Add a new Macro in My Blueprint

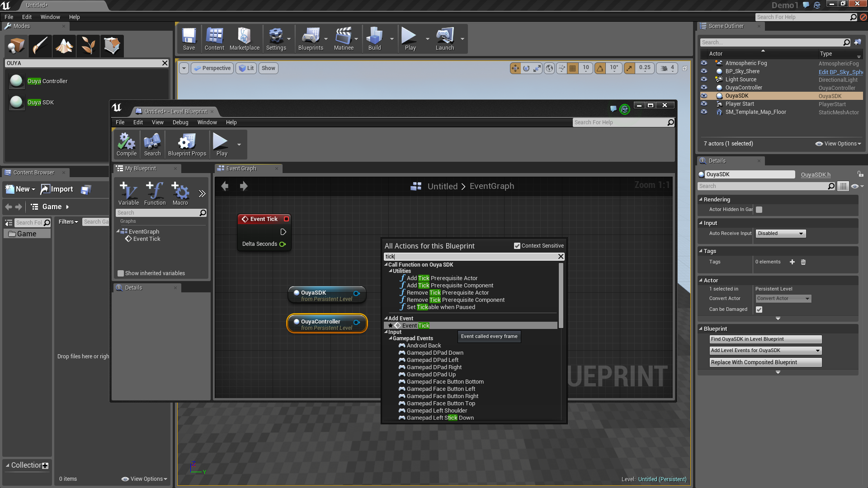point(180,193)
